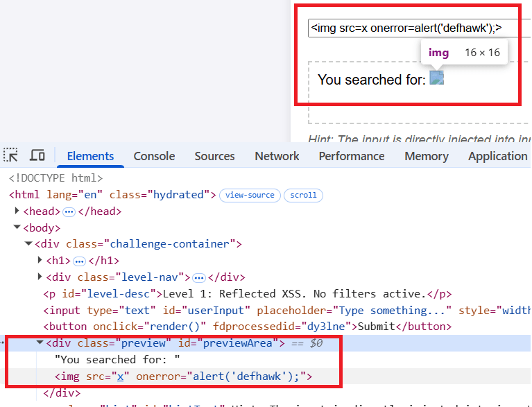Click the ellipsis badge inside h1 tag

tap(79, 261)
